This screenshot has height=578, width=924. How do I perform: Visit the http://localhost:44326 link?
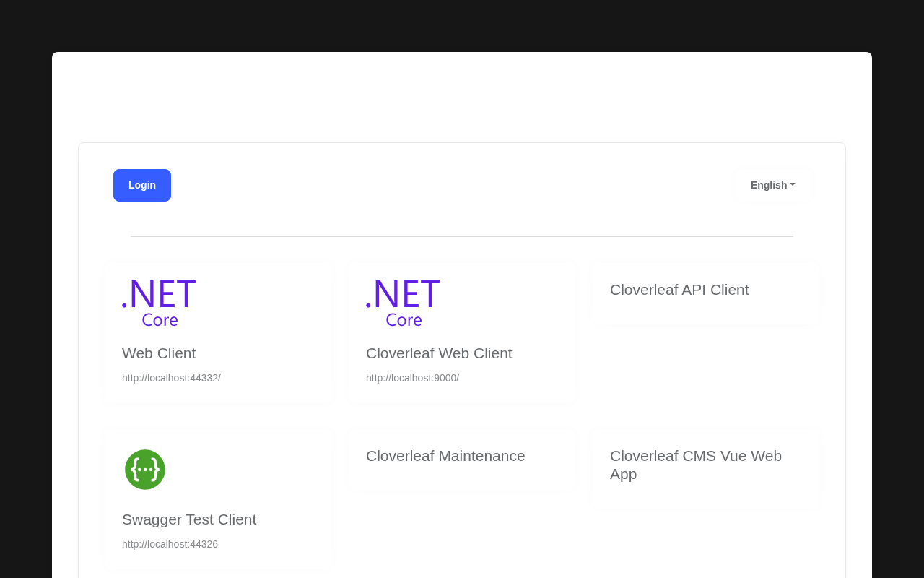170,544
